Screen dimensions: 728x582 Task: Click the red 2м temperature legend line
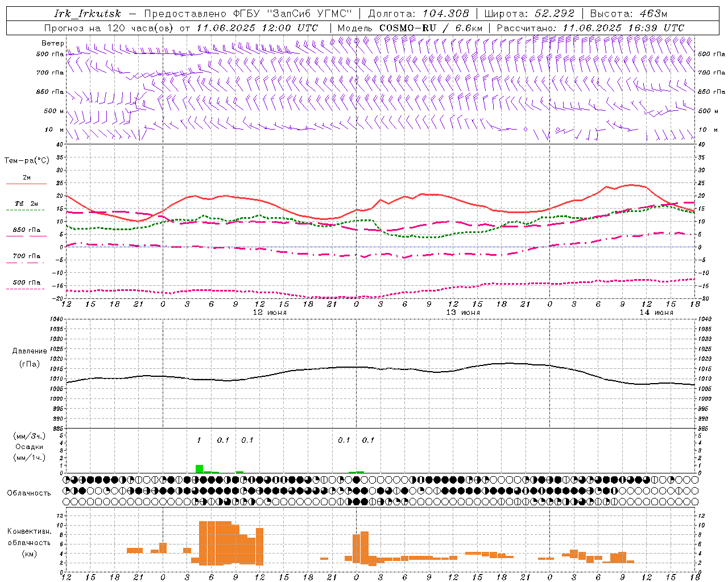coord(26,184)
